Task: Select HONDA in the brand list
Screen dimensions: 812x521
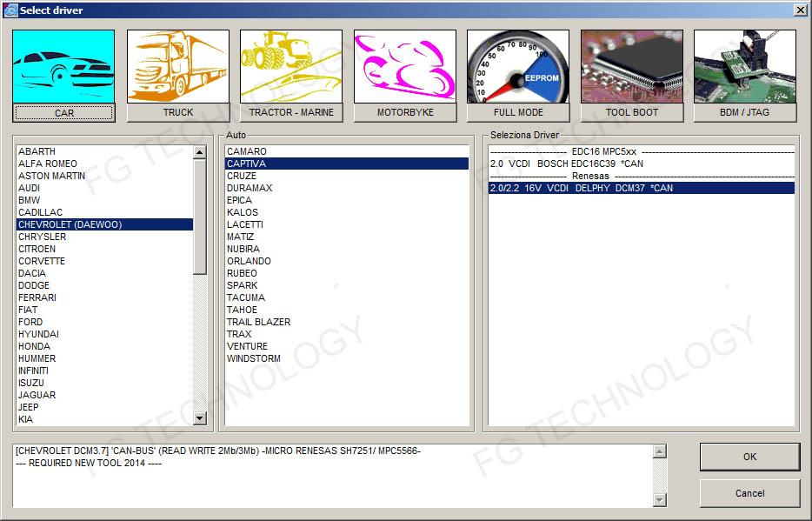Action: [x=104, y=346]
